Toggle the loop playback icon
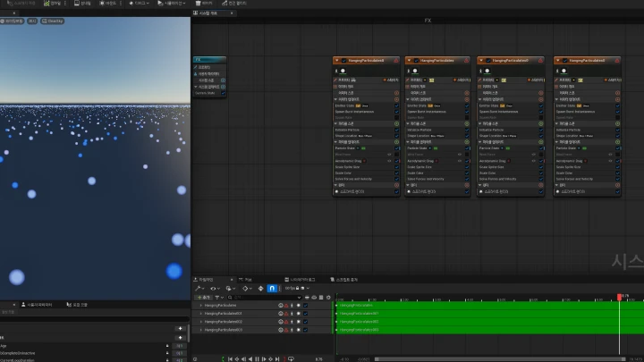This screenshot has height=362, width=644. pos(291,359)
